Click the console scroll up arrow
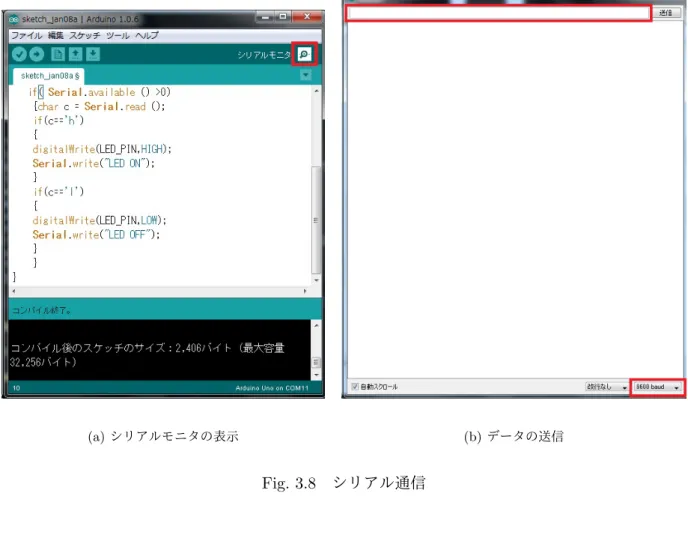The width and height of the screenshot is (688, 547). 316,325
